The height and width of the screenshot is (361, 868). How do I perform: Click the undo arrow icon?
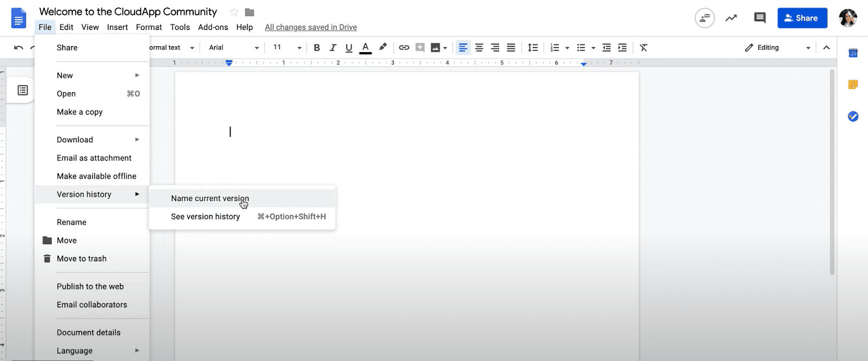(18, 48)
